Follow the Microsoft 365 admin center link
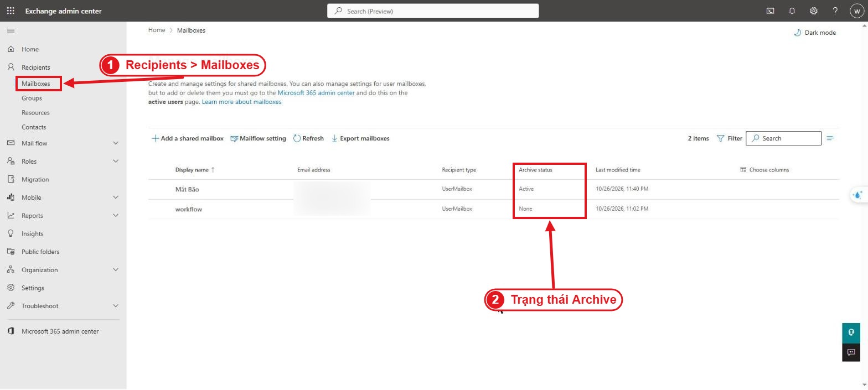 point(316,93)
